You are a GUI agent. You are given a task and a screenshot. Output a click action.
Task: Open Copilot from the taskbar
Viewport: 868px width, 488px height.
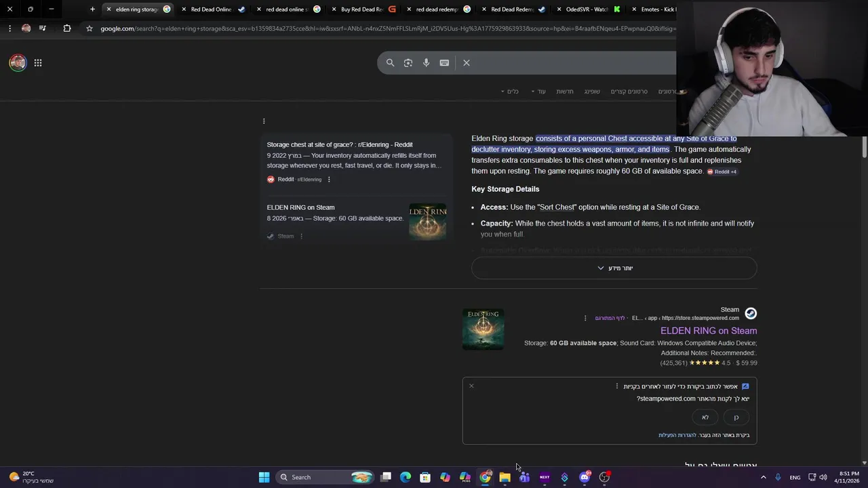click(445, 477)
